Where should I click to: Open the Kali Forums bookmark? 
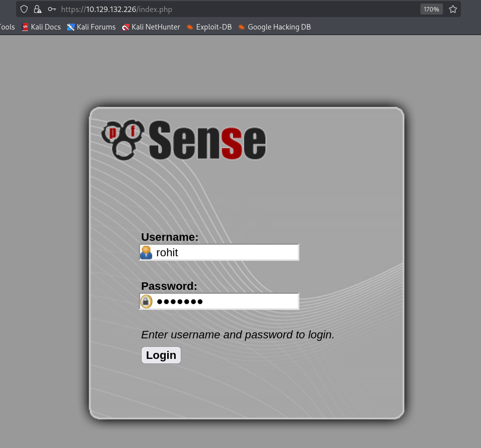(91, 27)
